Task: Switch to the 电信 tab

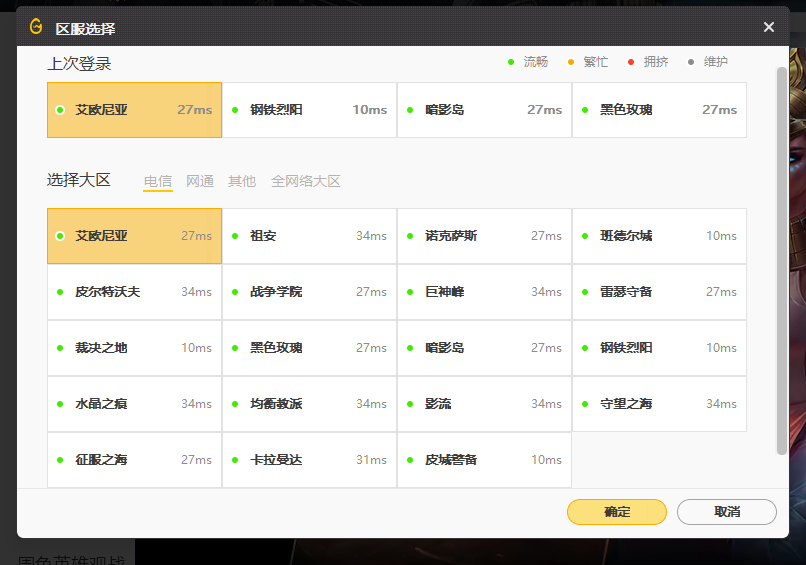Action: 158,181
